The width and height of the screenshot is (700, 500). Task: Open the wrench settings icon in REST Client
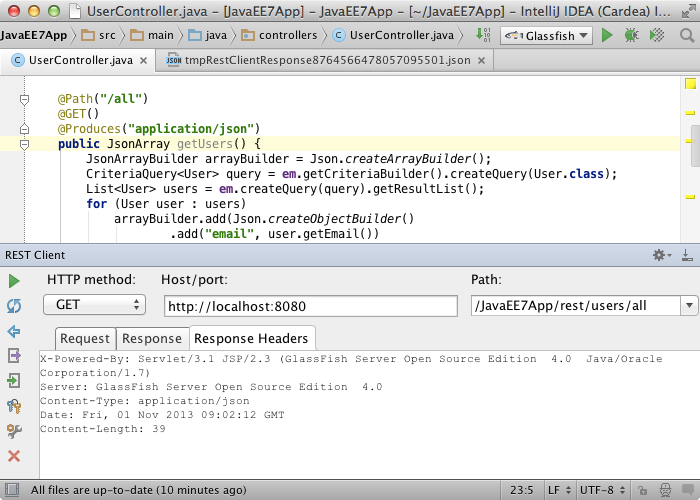click(14, 431)
